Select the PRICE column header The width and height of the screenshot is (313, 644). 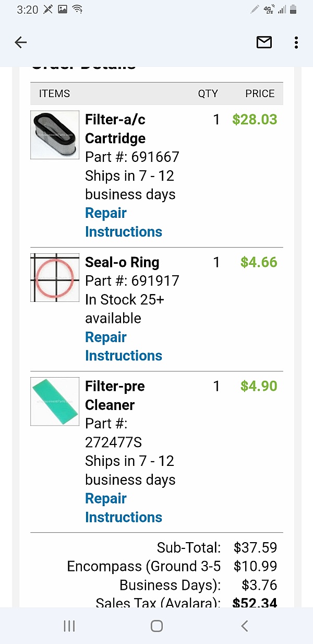click(x=260, y=93)
